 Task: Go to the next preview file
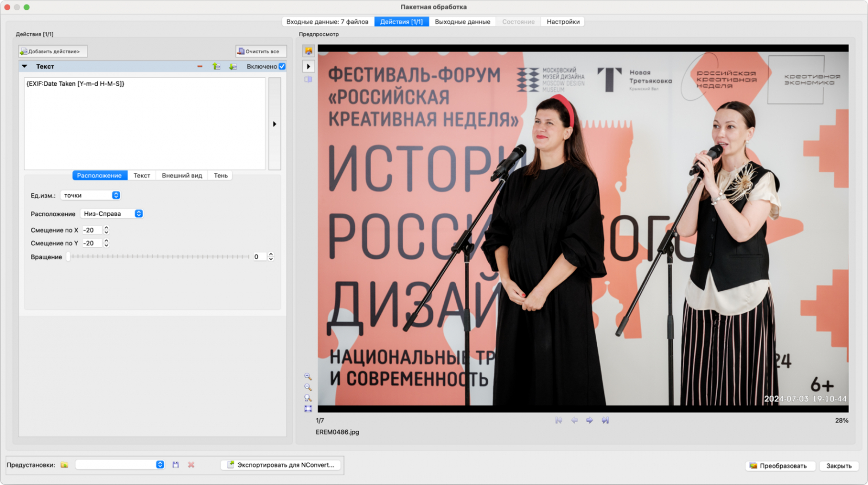pos(590,420)
